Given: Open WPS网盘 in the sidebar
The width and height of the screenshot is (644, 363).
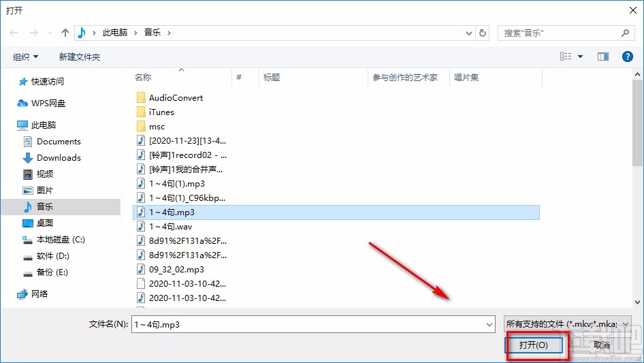Looking at the screenshot, I should click(x=48, y=104).
